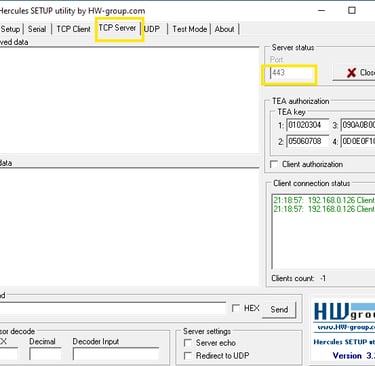Screen dimensions: 375x366
Task: Select the Serial tab
Action: click(37, 29)
